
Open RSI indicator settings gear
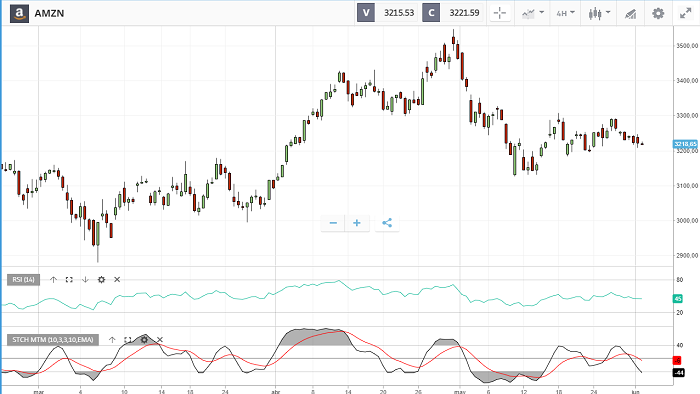101,280
